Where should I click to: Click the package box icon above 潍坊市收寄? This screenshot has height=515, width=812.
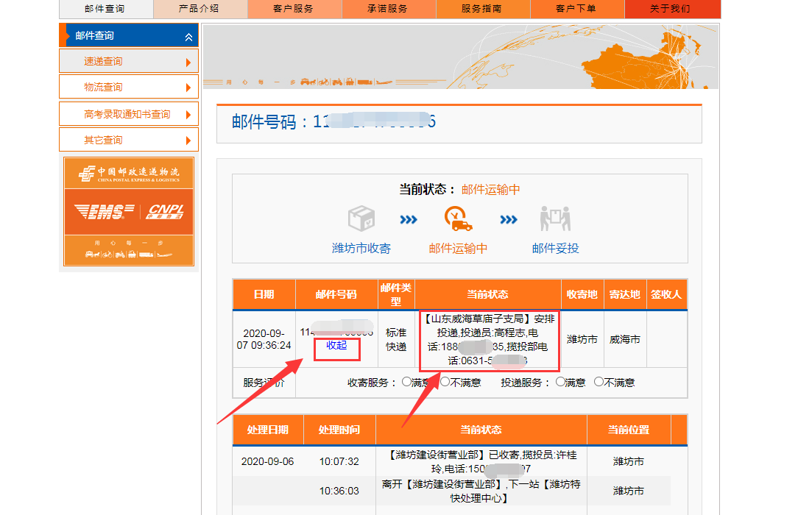pyautogui.click(x=361, y=219)
